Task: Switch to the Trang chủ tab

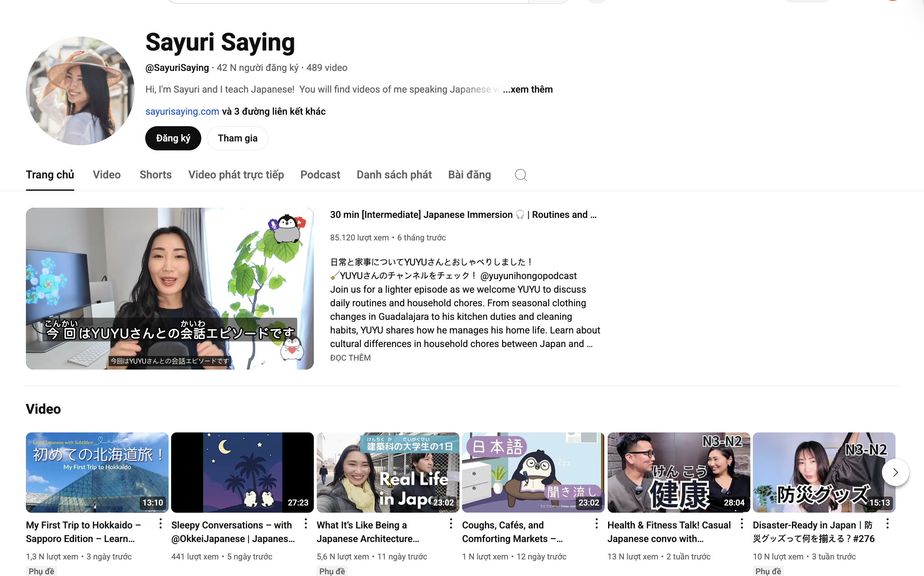Action: (50, 175)
